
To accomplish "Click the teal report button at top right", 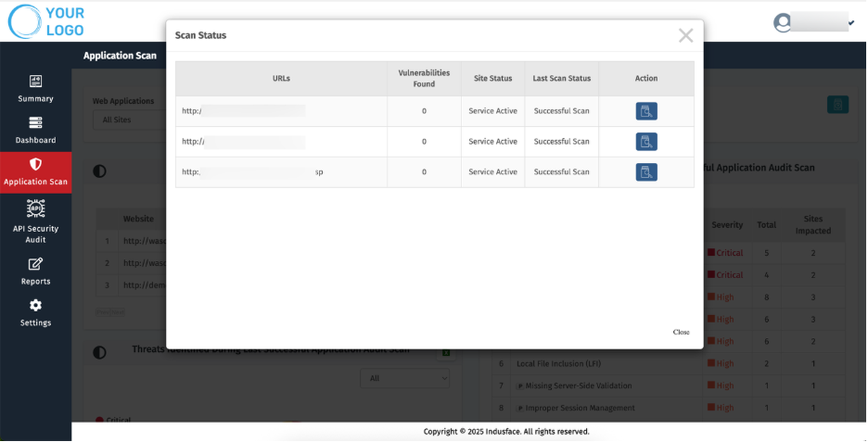I will 837,105.
